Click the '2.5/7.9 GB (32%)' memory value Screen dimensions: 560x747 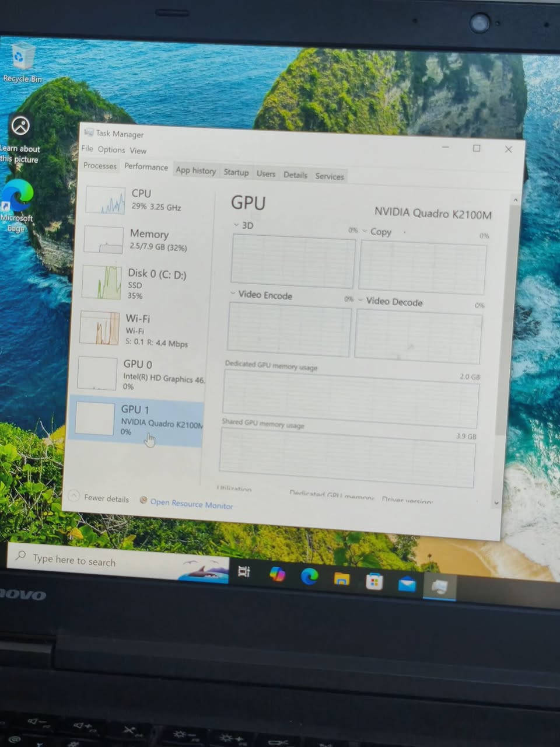158,247
